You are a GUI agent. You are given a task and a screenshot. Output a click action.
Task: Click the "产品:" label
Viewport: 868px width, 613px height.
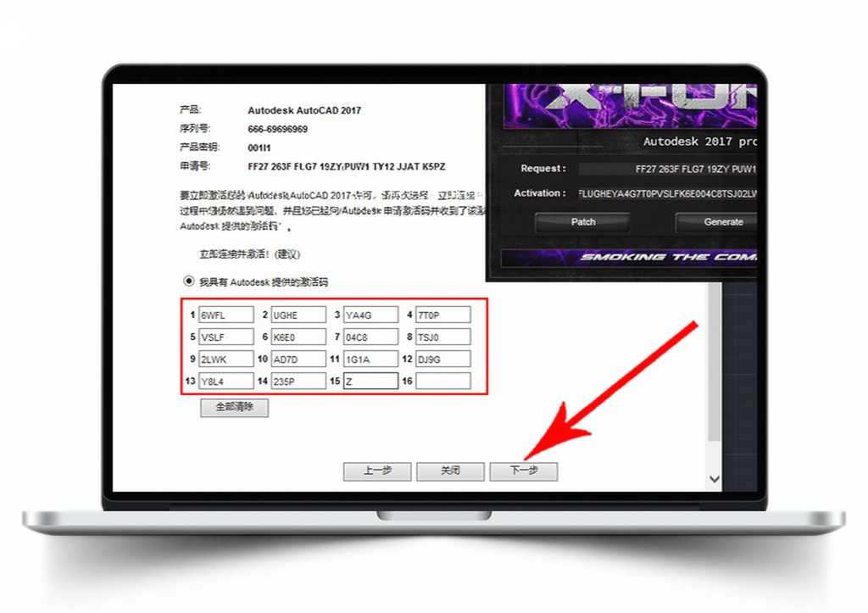[x=191, y=109]
